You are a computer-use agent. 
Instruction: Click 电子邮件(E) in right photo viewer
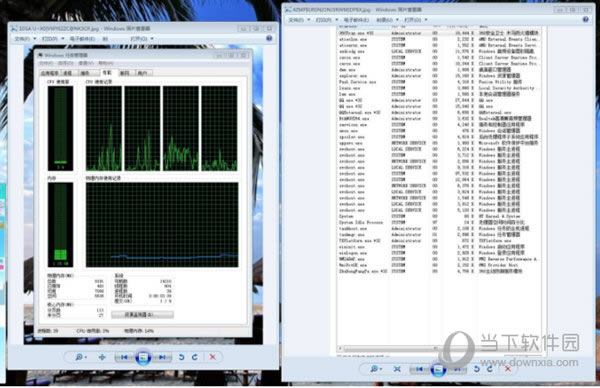[x=356, y=20]
